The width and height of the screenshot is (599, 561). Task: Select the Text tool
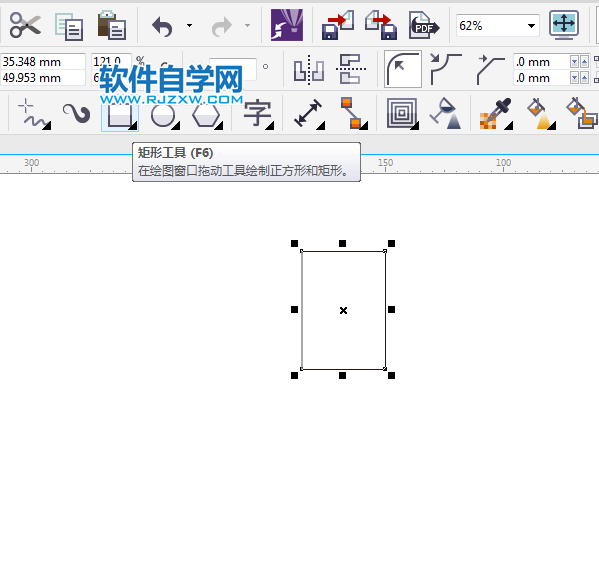[x=258, y=113]
